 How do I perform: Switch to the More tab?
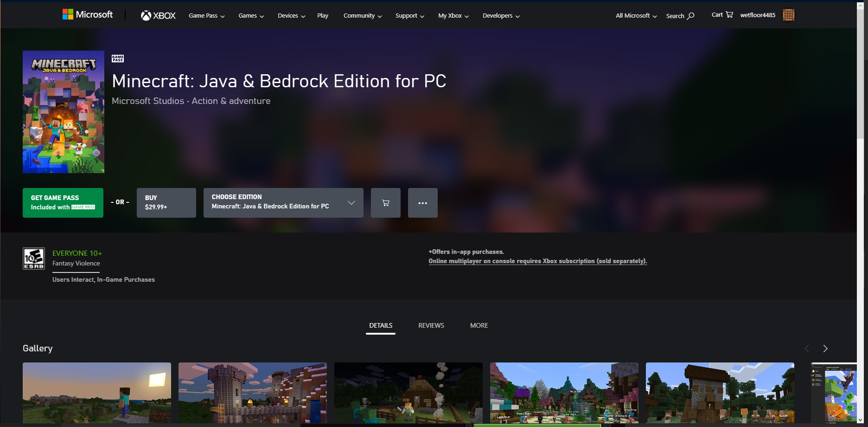[x=479, y=325]
